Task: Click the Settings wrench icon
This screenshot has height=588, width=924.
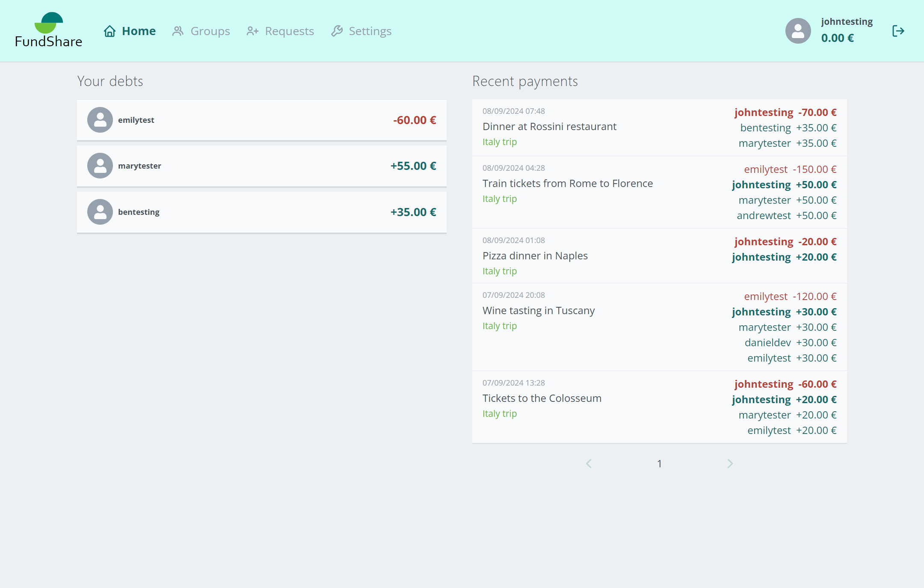Action: [337, 31]
